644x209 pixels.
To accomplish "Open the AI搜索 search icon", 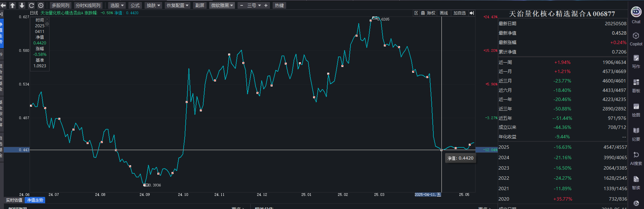I will 636,155.
